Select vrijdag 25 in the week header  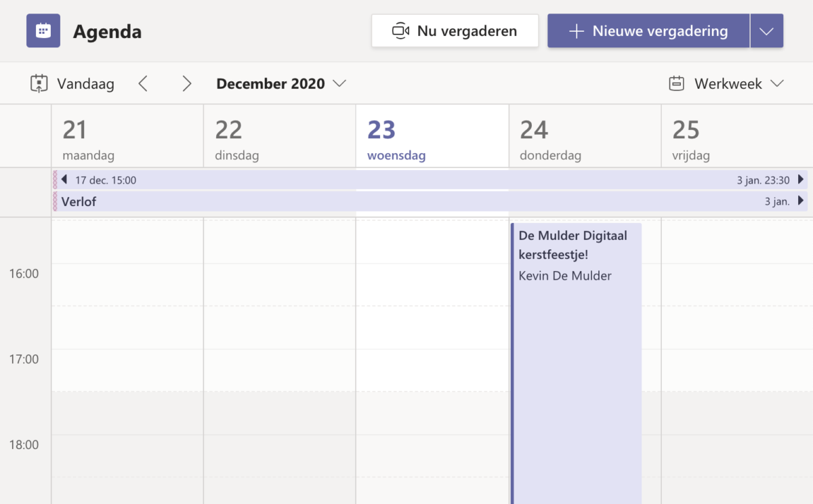pyautogui.click(x=689, y=135)
